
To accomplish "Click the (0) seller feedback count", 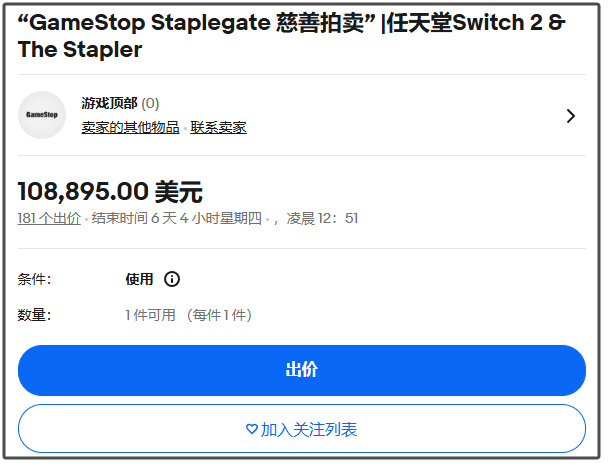I will [150, 103].
